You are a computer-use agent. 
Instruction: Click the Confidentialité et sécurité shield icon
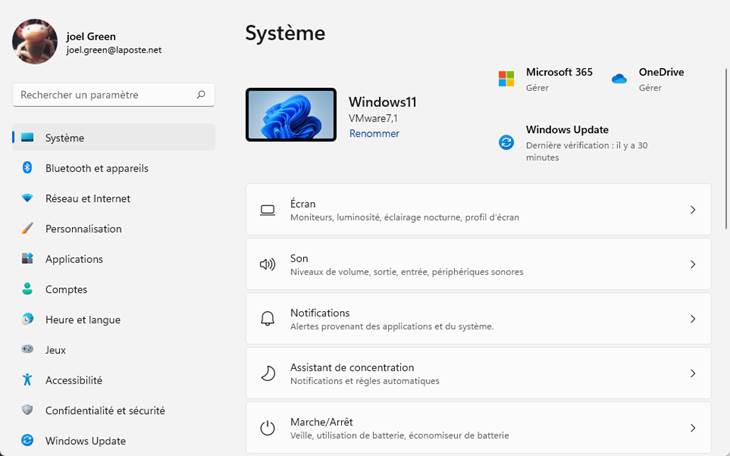tap(27, 410)
